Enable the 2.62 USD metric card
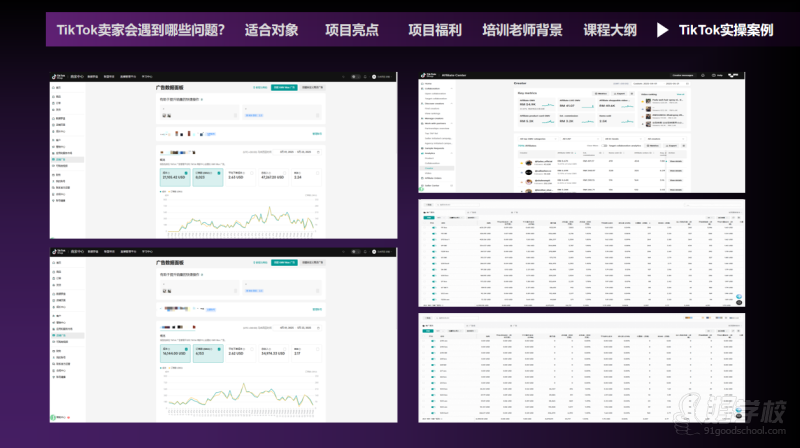The height and width of the screenshot is (448, 800). pyautogui.click(x=240, y=353)
